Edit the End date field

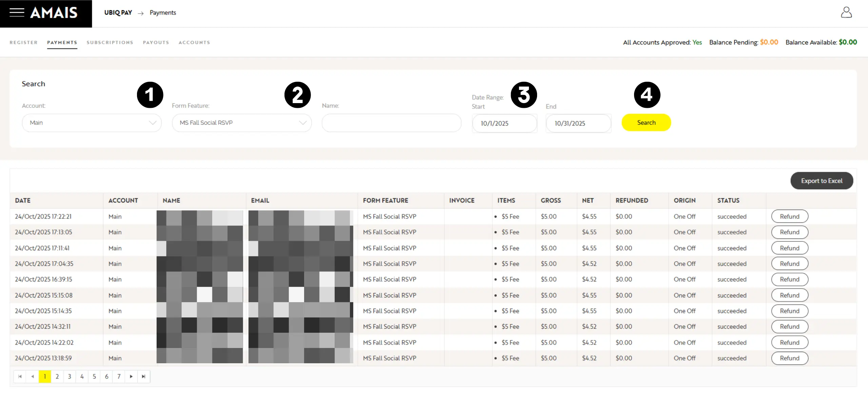578,123
